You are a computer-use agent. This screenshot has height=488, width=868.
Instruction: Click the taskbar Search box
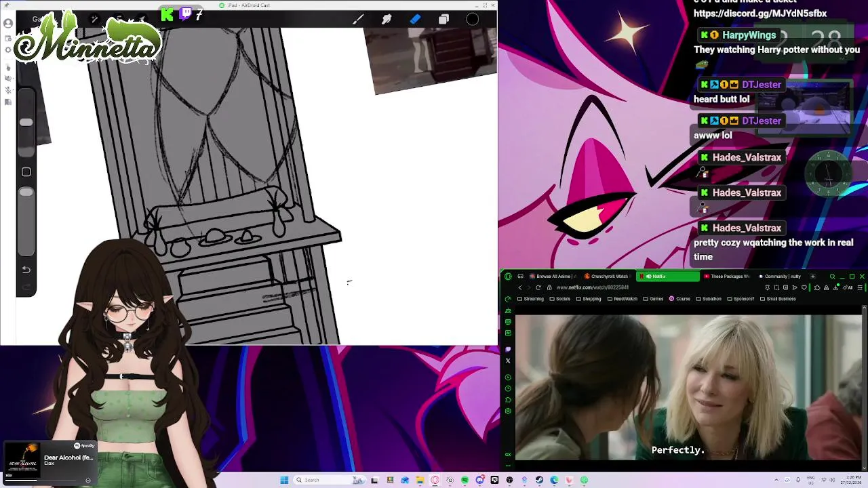tap(329, 480)
